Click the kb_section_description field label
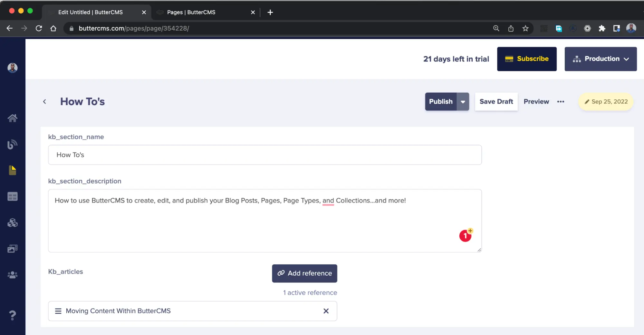Image resolution: width=644 pixels, height=335 pixels. [85, 181]
